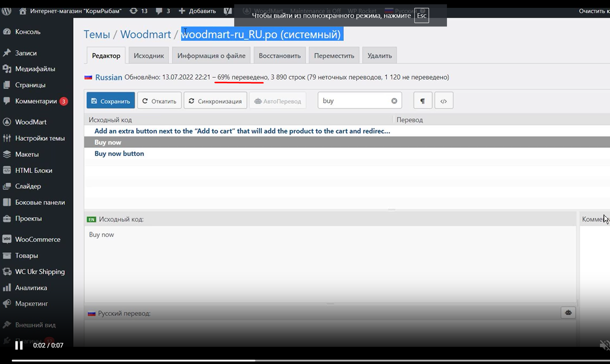Switch to the Восстановить tab

(280, 56)
